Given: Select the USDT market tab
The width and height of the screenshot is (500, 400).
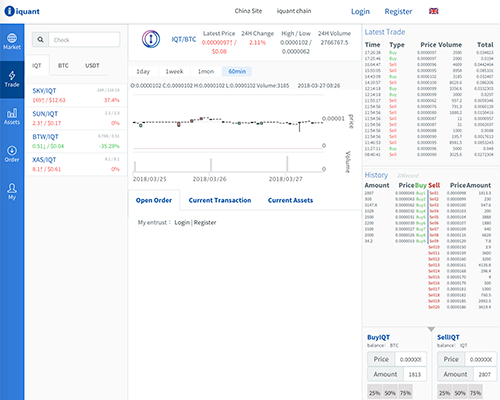Looking at the screenshot, I should click(92, 65).
